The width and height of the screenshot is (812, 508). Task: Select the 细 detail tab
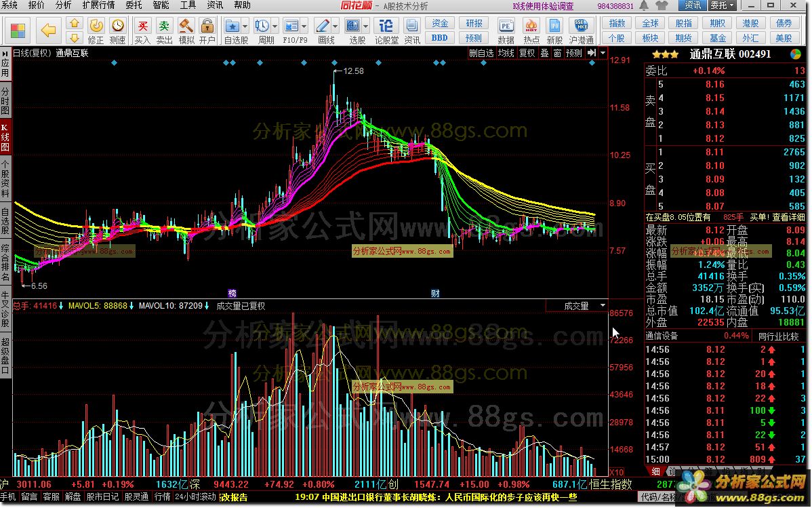point(655,471)
